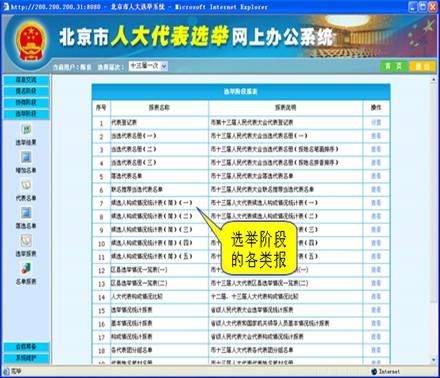Click report name 区县选举情况一览表(一) in row 12
The height and width of the screenshot is (378, 440).
pos(139,270)
